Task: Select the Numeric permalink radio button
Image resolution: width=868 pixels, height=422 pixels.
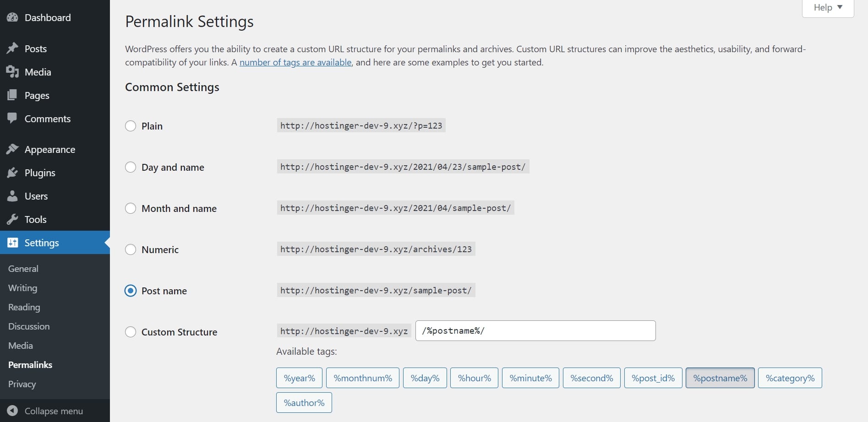Action: [131, 249]
